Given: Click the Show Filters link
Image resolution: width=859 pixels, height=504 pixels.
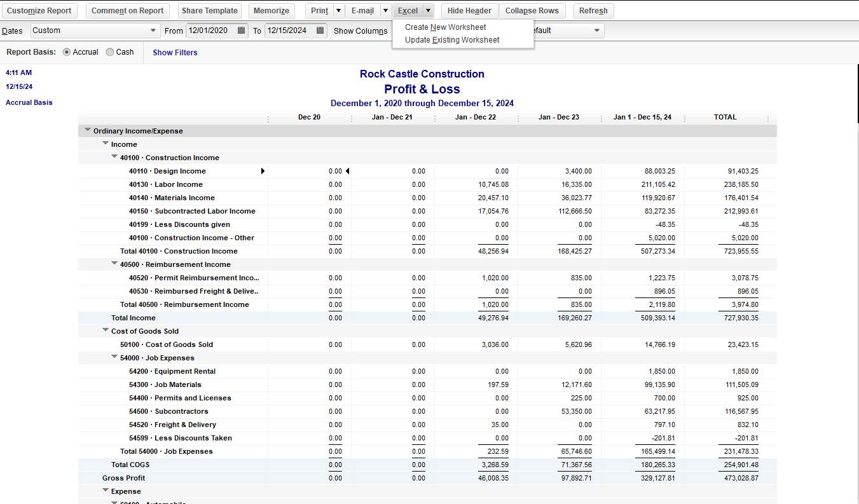Looking at the screenshot, I should pyautogui.click(x=175, y=53).
